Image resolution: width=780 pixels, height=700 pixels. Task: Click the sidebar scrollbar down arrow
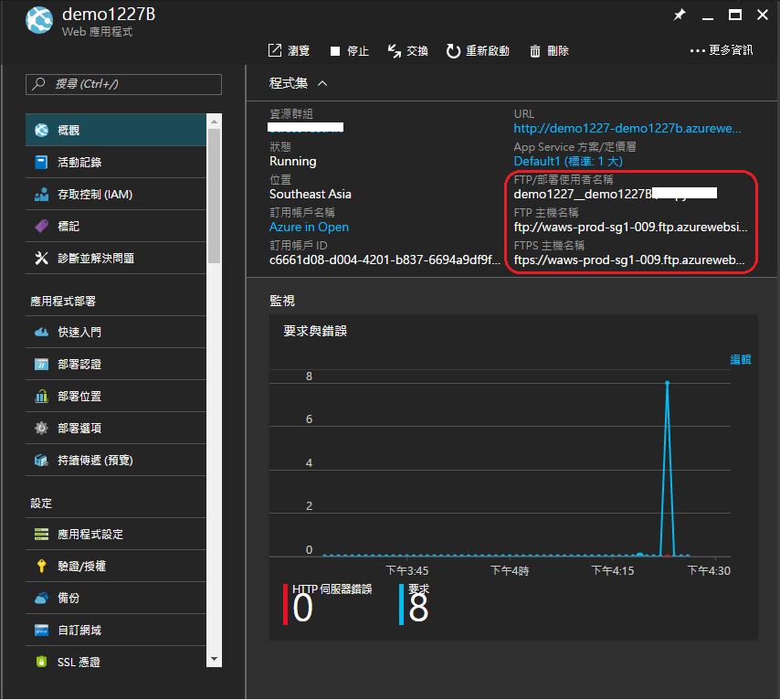pos(214,659)
